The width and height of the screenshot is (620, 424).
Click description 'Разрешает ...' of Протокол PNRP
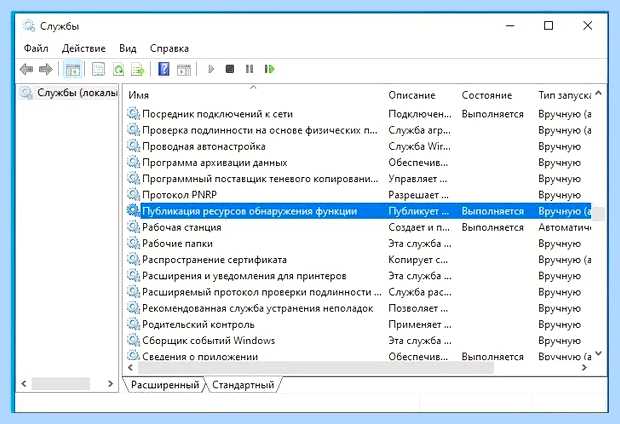418,195
